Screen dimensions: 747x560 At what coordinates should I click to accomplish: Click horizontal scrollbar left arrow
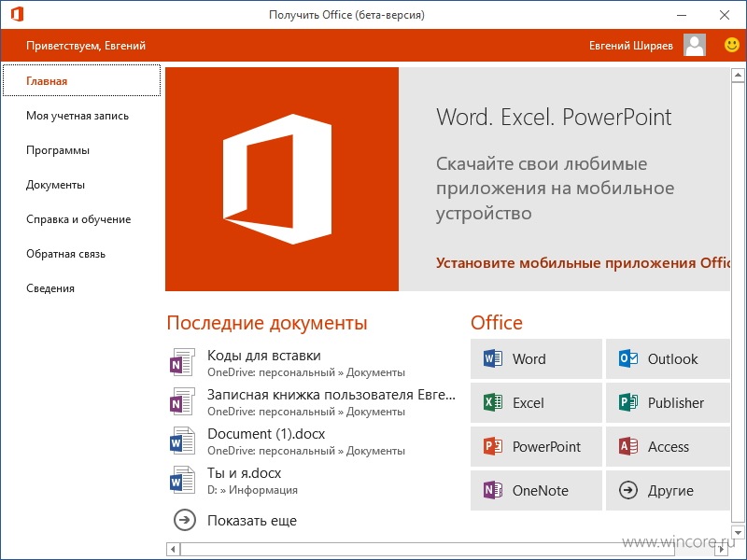point(173,549)
